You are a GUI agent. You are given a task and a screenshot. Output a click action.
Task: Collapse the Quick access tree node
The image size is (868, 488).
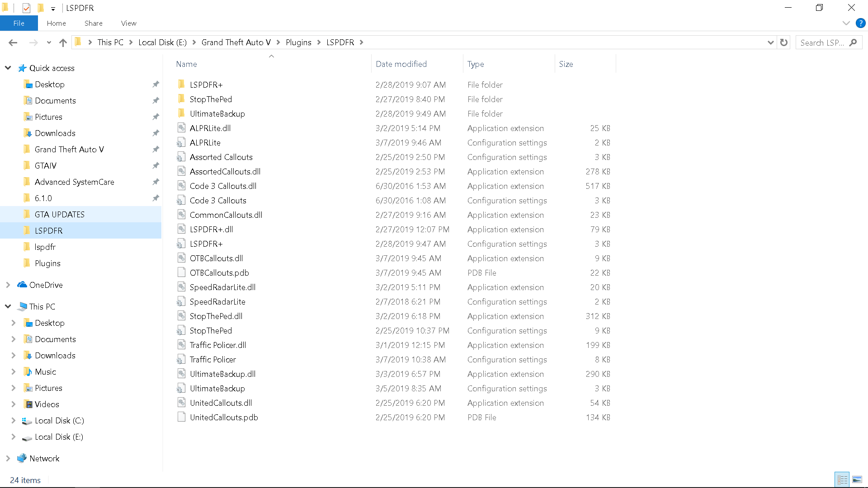(x=8, y=68)
